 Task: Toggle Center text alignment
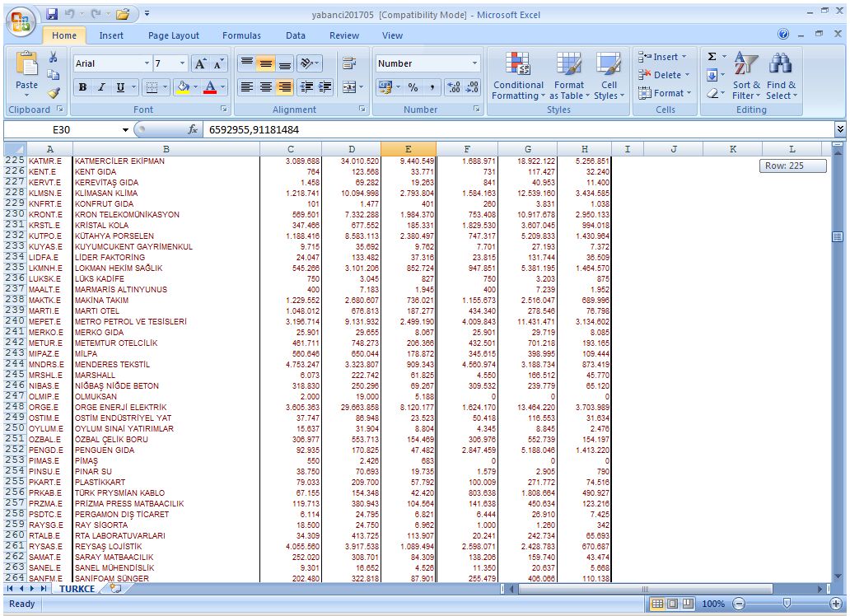[x=265, y=86]
